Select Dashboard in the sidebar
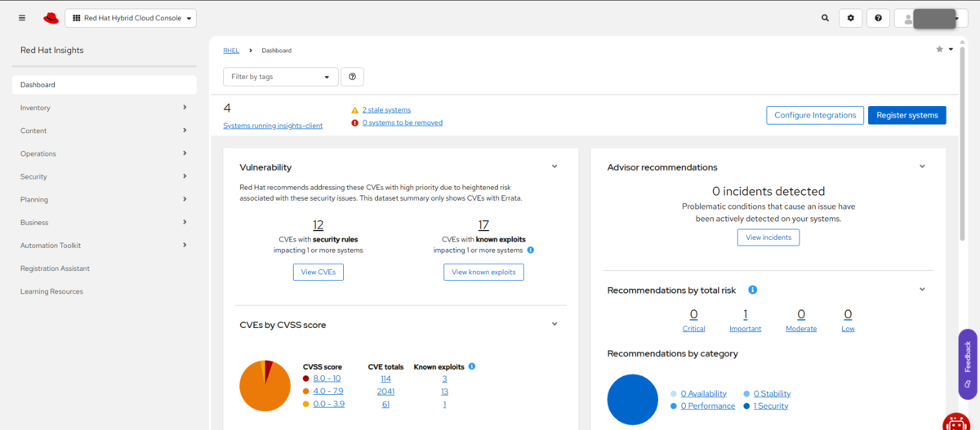This screenshot has height=430, width=980. (104, 85)
